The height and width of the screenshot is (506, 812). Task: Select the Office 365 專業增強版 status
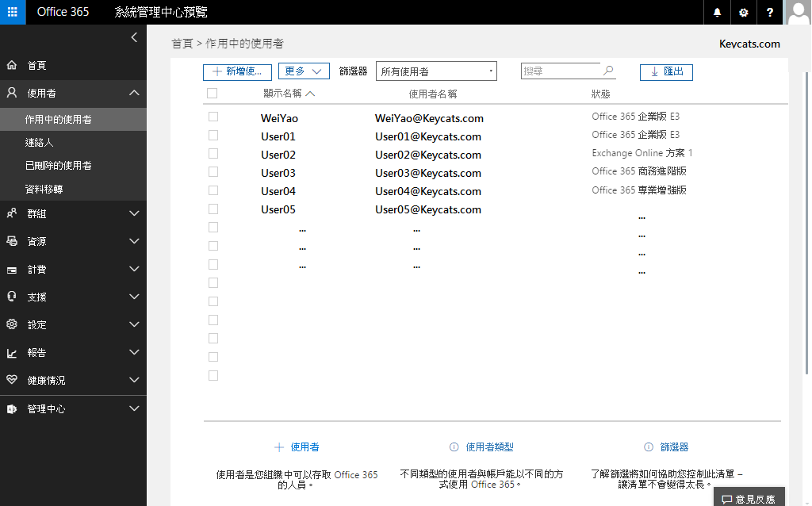[639, 190]
